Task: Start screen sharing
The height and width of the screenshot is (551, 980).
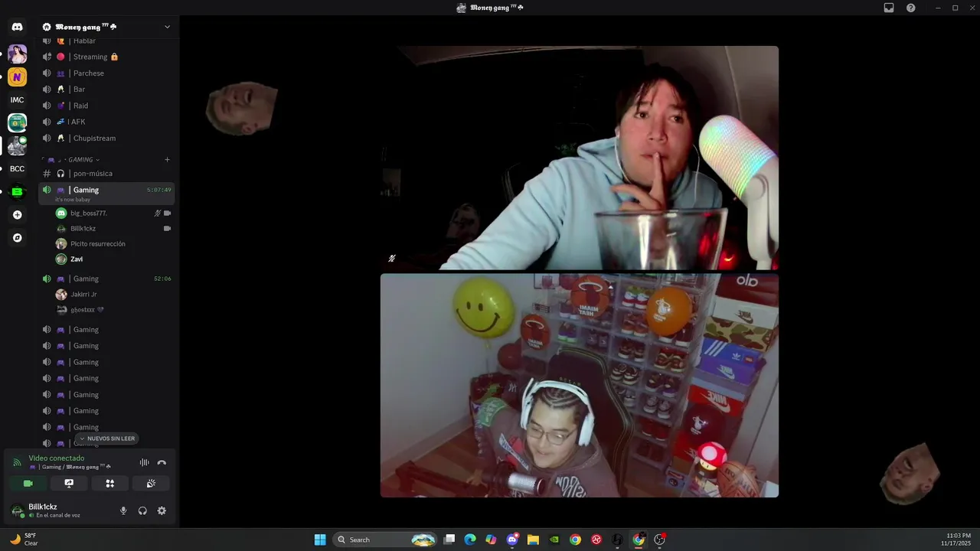Action: (x=69, y=483)
